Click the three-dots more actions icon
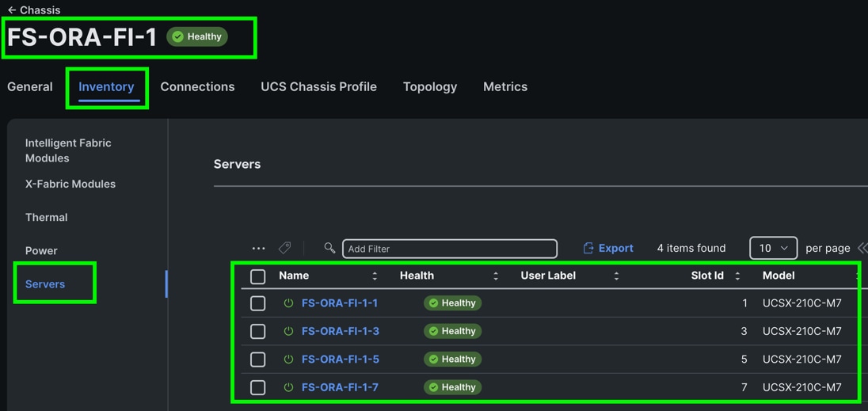The width and height of the screenshot is (868, 411). [258, 248]
